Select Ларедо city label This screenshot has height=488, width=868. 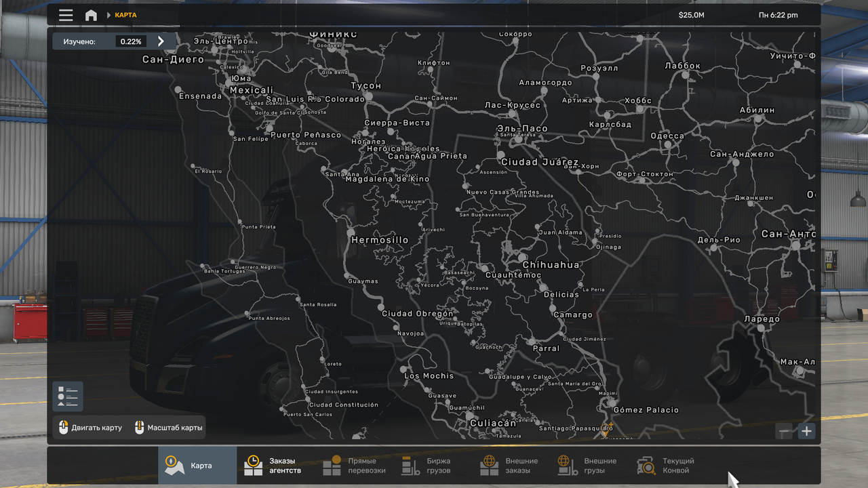(x=762, y=319)
